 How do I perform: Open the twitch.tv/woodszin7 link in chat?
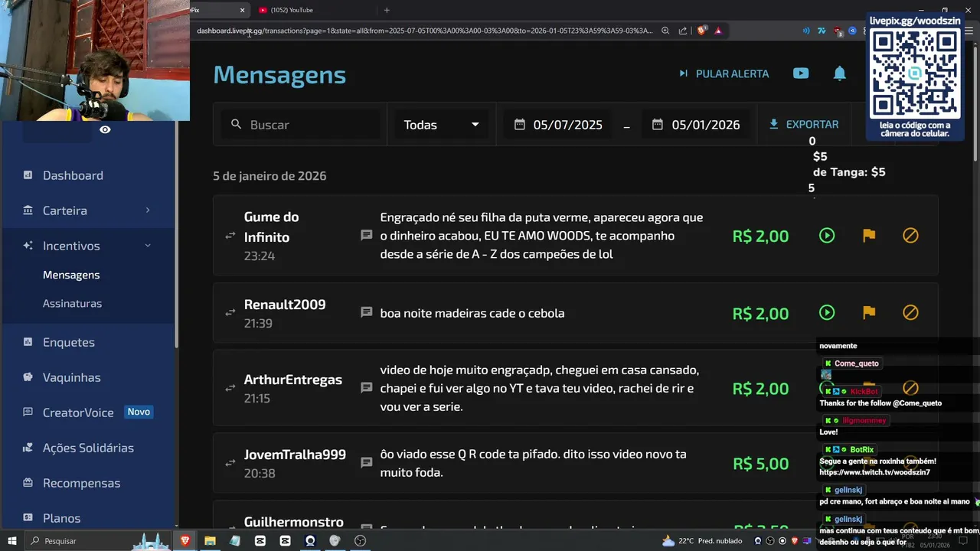click(x=874, y=472)
